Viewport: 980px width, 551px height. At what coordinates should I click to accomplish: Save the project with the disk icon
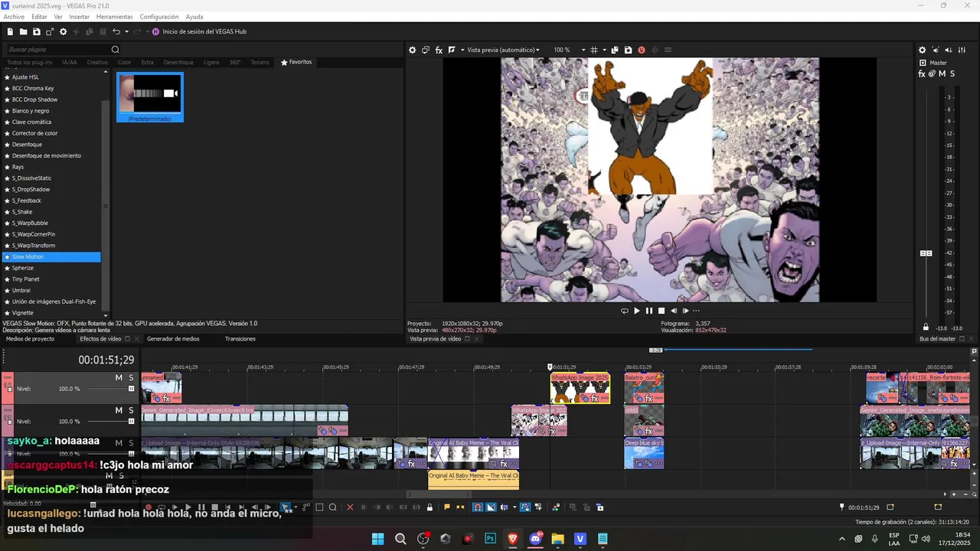[x=37, y=31]
